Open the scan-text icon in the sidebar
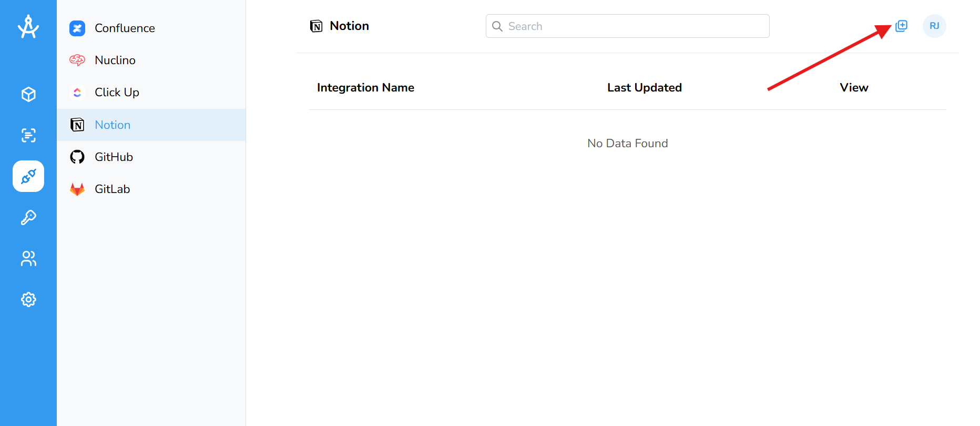 (x=28, y=135)
